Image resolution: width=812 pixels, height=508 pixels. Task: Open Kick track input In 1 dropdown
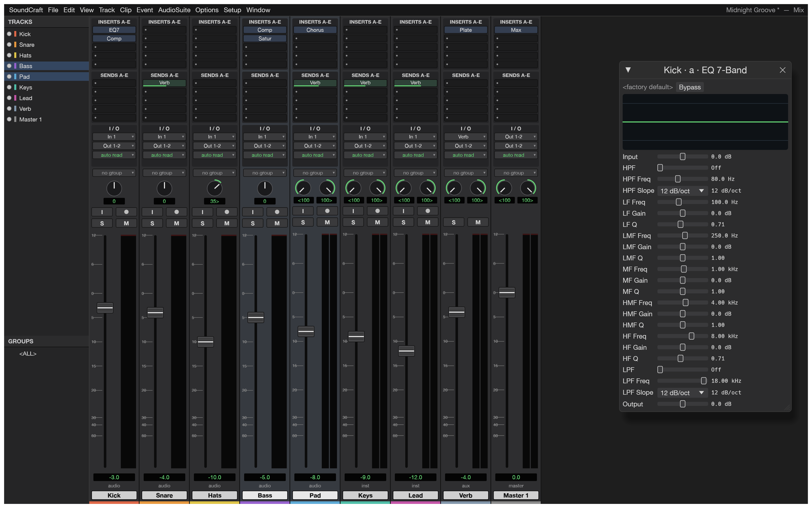(x=114, y=137)
